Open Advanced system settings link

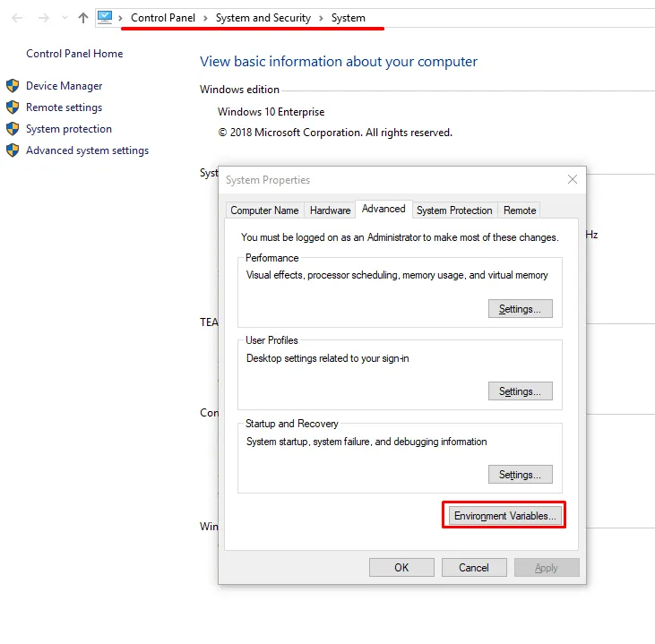(x=87, y=150)
